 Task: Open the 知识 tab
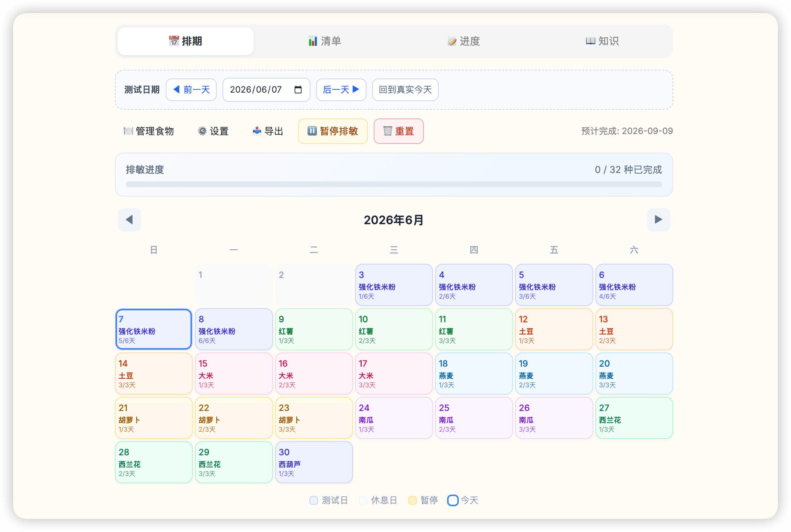pyautogui.click(x=602, y=41)
